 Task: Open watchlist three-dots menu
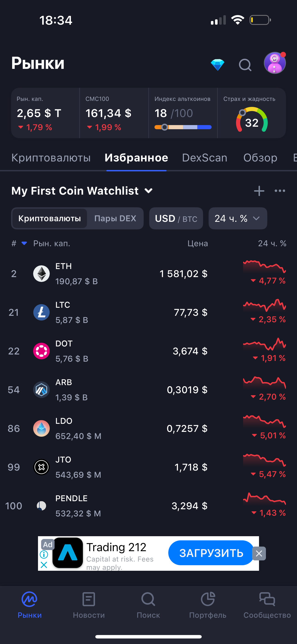pyautogui.click(x=280, y=191)
